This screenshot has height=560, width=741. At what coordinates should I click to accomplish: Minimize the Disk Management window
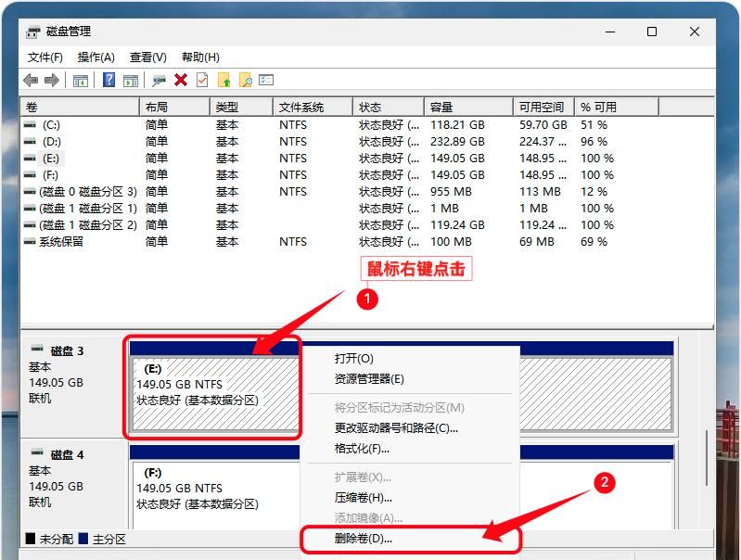[x=610, y=32]
